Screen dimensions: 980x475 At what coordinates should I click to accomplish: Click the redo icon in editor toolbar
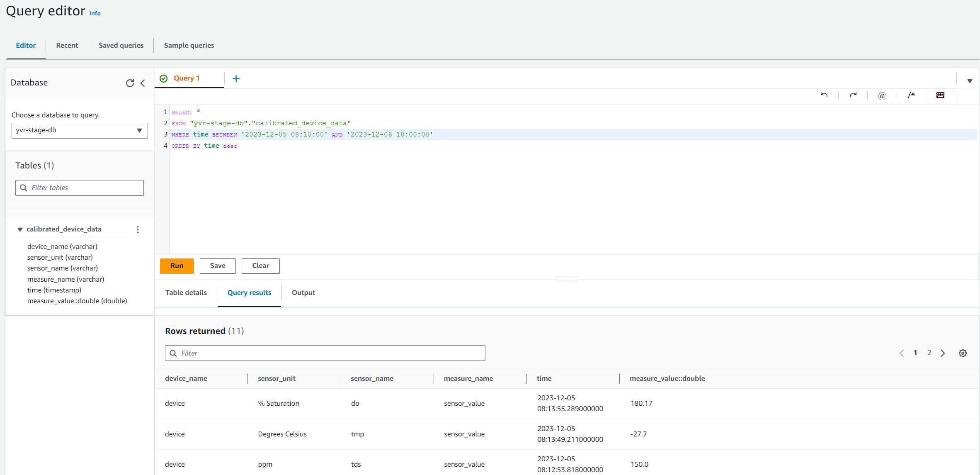[x=853, y=95]
